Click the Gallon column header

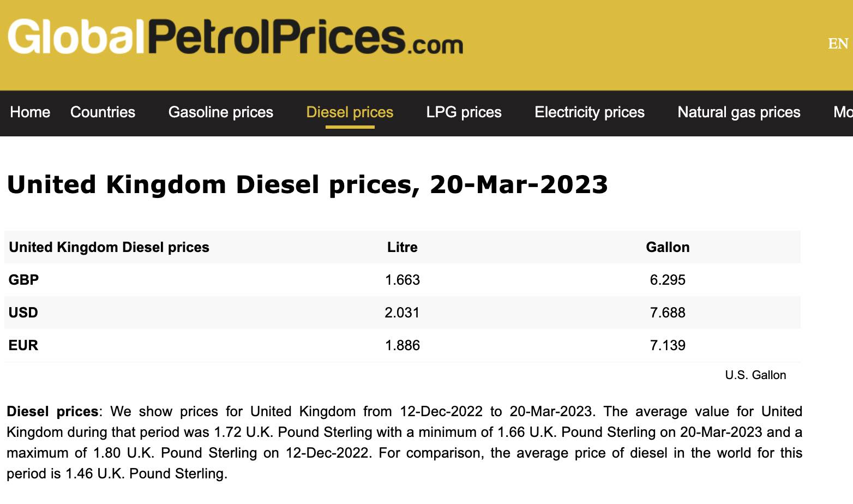pos(668,247)
